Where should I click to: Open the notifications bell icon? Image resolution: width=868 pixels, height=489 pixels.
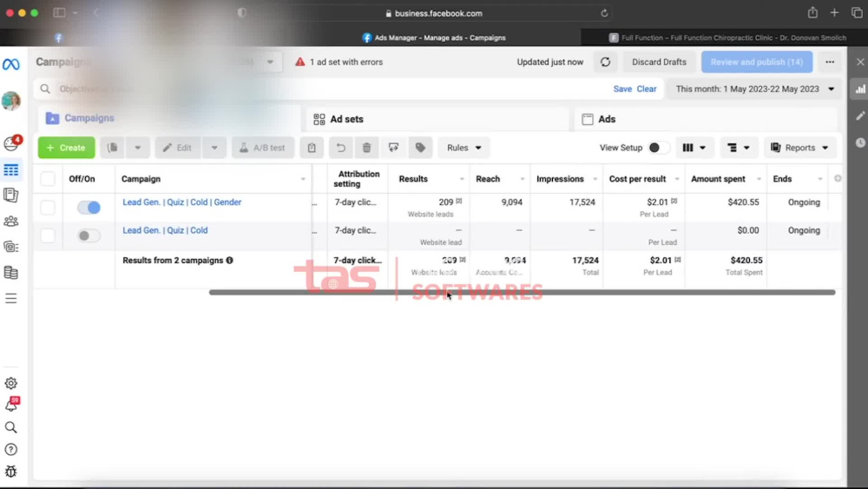click(x=11, y=405)
